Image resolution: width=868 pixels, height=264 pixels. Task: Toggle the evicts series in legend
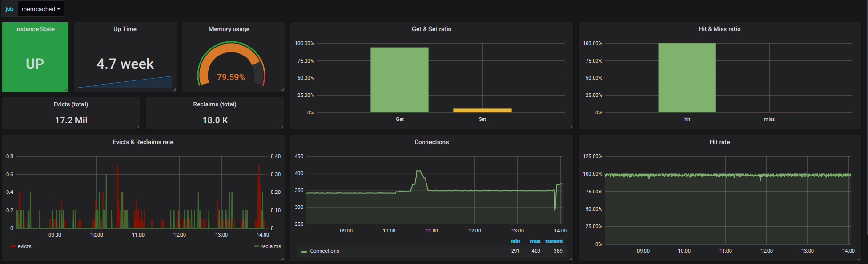[x=24, y=246]
